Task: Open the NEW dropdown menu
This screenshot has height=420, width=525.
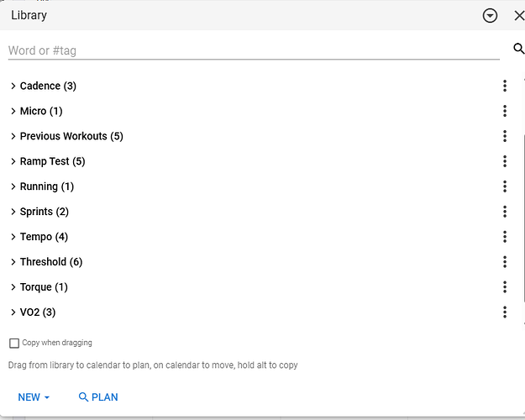Action: [x=34, y=397]
